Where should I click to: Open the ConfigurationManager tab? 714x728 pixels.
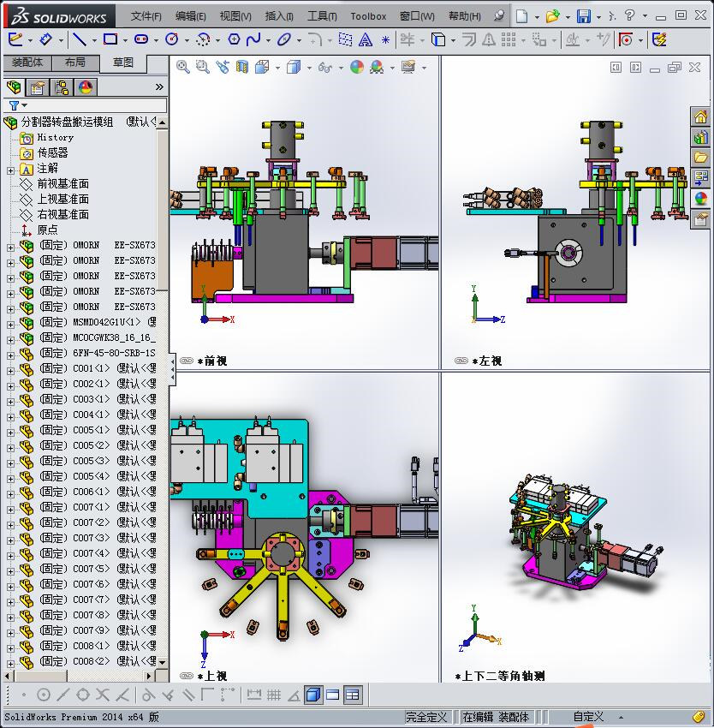coord(62,87)
